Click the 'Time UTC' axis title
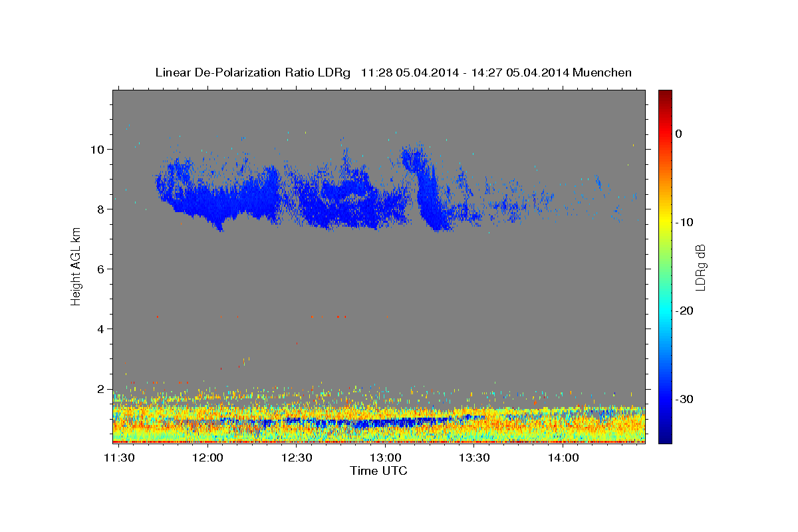The width and height of the screenshot is (798, 532). click(x=378, y=471)
